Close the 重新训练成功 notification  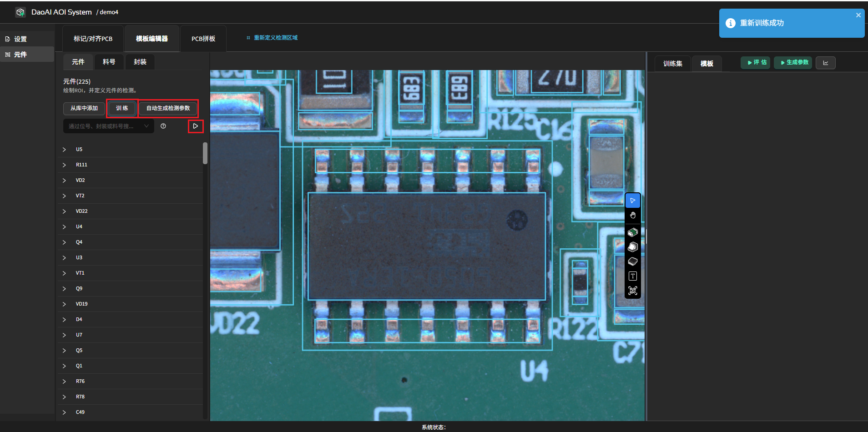[x=858, y=15]
